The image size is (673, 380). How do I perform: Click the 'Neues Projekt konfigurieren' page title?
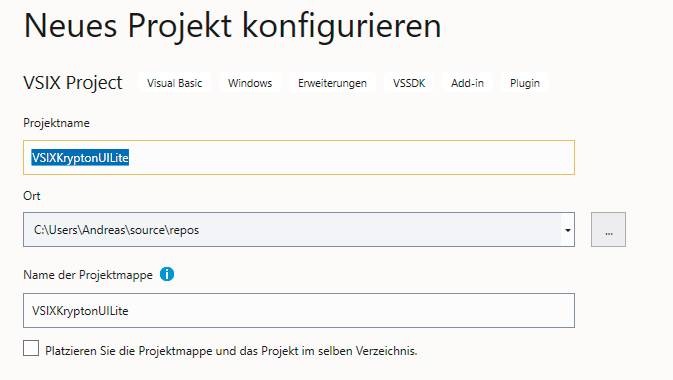(x=233, y=26)
